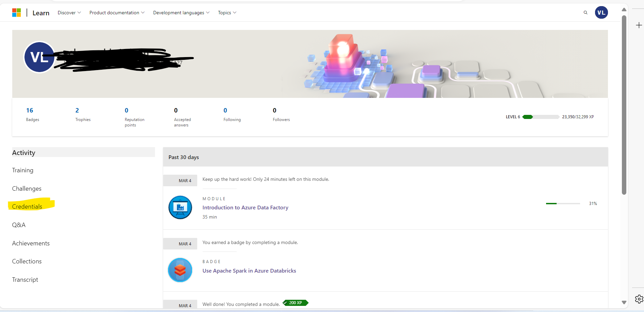Go to Learn home link
This screenshot has height=312, width=644.
coord(41,13)
